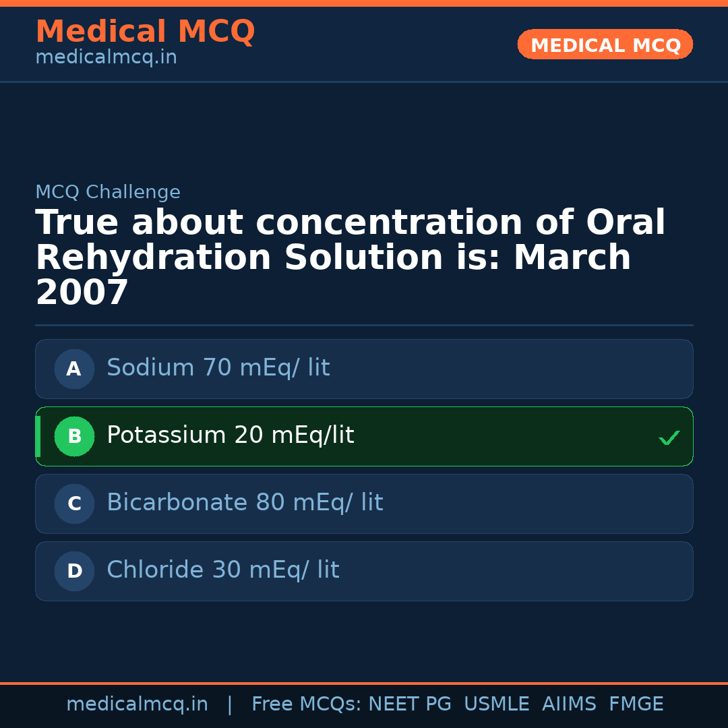
Task: Select the 'Potassium 20 mEq/lit' answer
Action: click(x=230, y=435)
